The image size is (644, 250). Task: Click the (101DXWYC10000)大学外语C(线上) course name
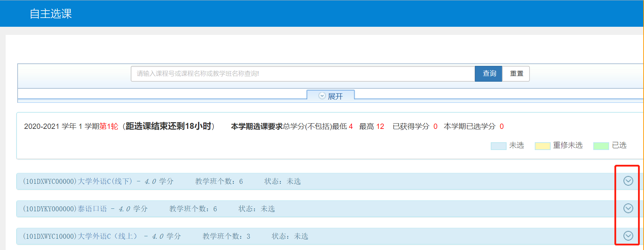click(x=80, y=236)
